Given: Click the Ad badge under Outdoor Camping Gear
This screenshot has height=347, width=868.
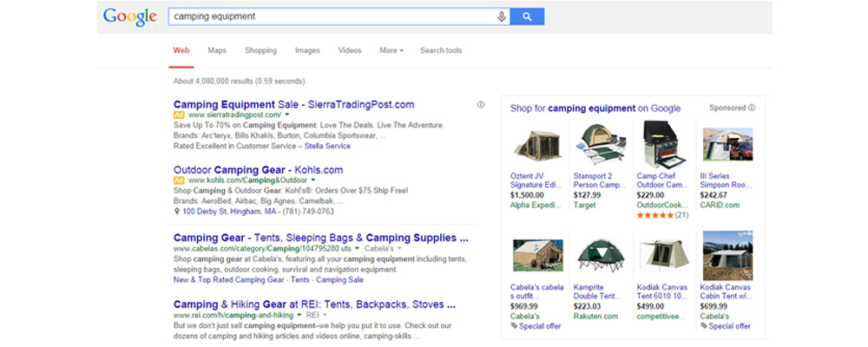Looking at the screenshot, I should click(x=179, y=180).
